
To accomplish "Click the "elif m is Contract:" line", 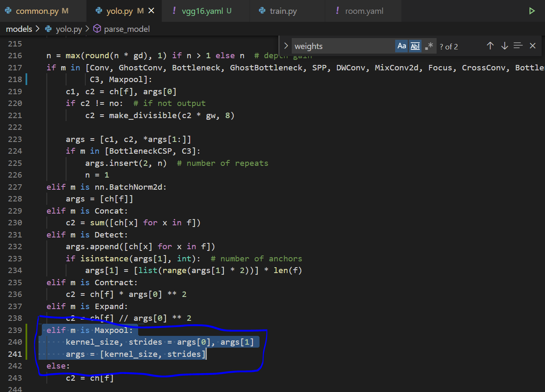I will coord(92,282).
